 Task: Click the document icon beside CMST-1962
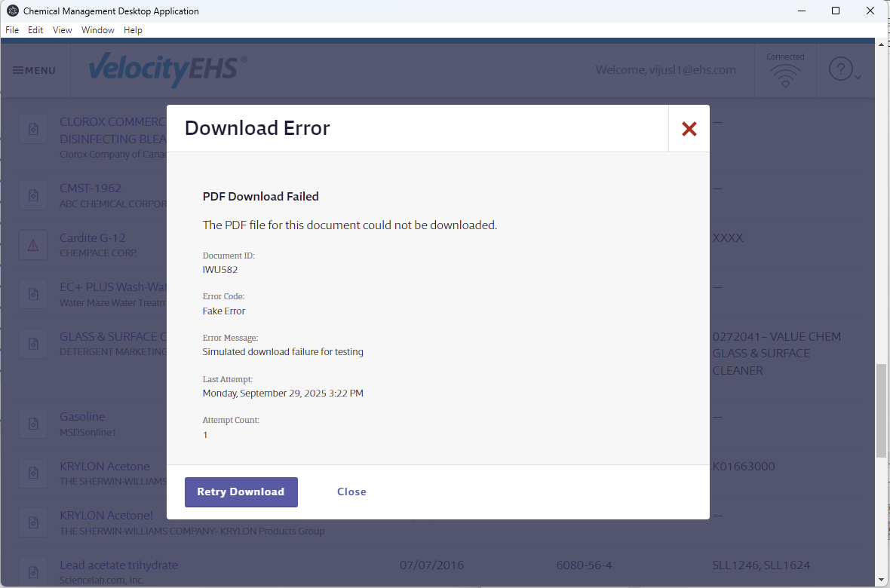coord(33,195)
